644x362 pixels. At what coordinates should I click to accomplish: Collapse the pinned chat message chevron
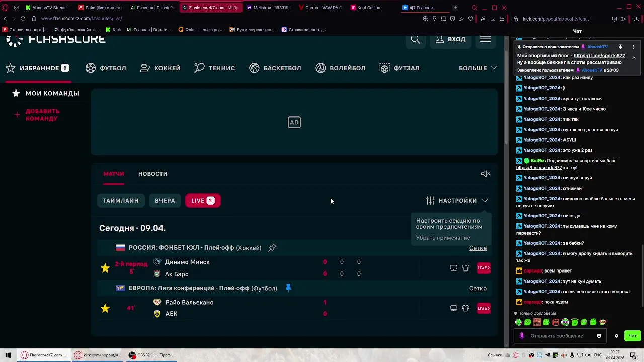(634, 58)
